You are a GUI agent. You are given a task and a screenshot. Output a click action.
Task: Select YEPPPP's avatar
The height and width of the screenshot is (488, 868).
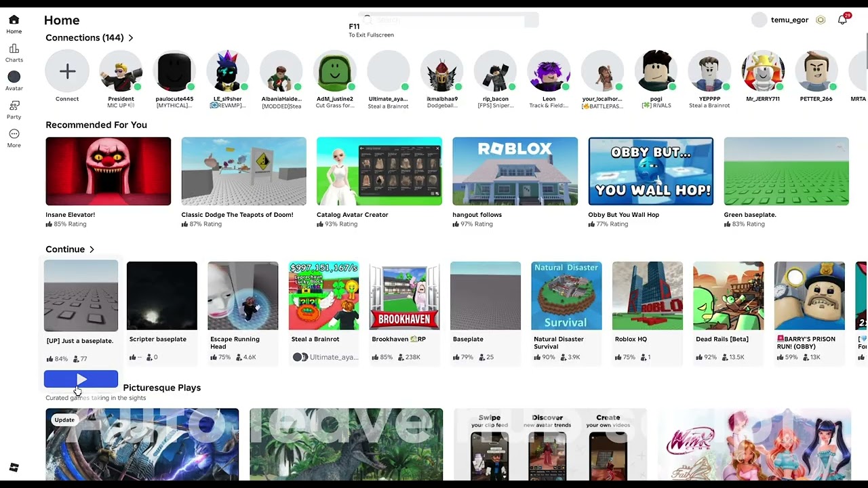709,71
